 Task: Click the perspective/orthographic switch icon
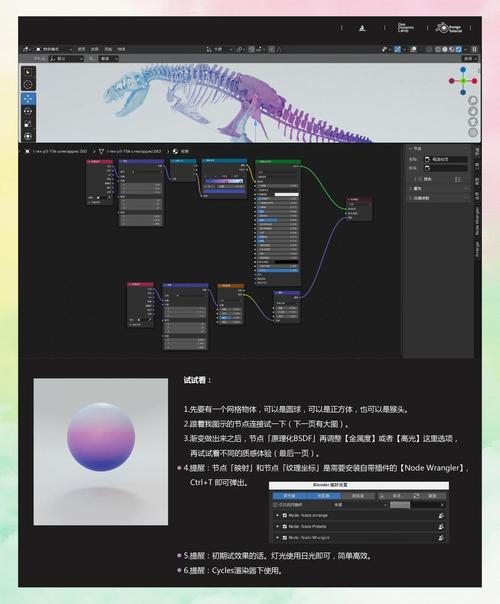tap(473, 133)
